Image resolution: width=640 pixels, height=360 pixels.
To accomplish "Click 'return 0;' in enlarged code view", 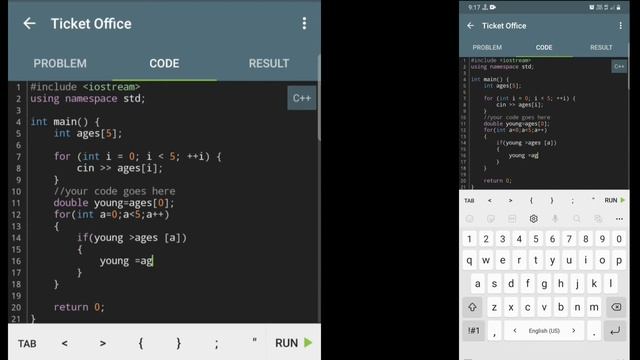I will 79,307.
